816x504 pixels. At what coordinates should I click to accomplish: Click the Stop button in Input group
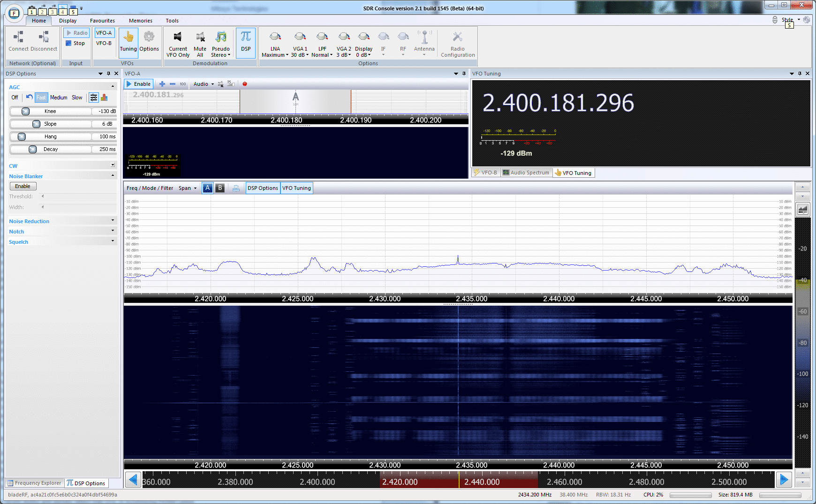(x=76, y=43)
